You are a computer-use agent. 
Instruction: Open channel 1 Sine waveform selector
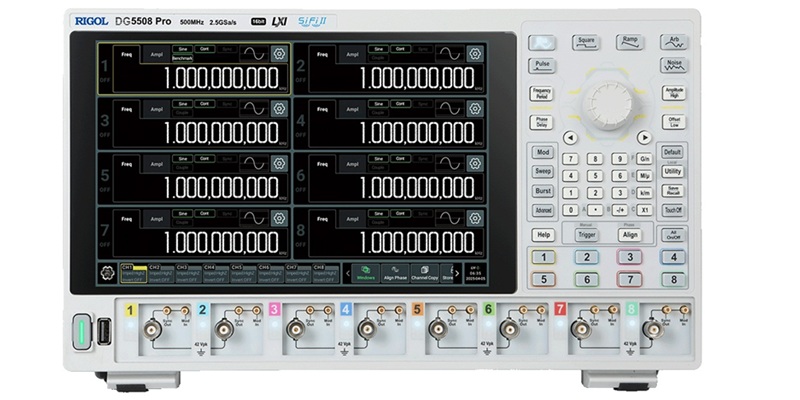click(182, 49)
